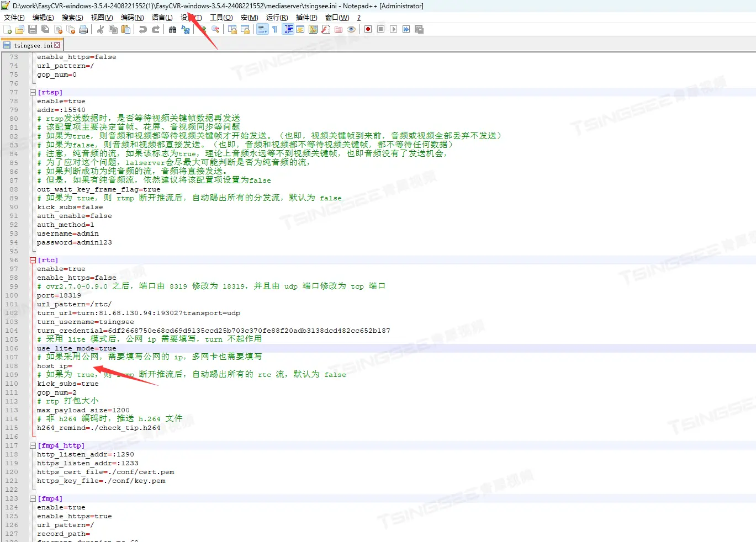Open the 编辑(E) menu
Image resolution: width=756 pixels, height=542 pixels.
(43, 18)
